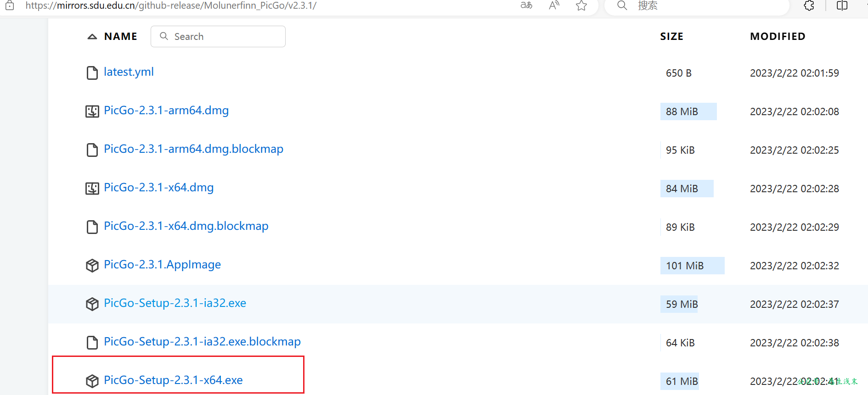
Task: Download PicGo-2.3.1.AppImage
Action: click(x=162, y=265)
